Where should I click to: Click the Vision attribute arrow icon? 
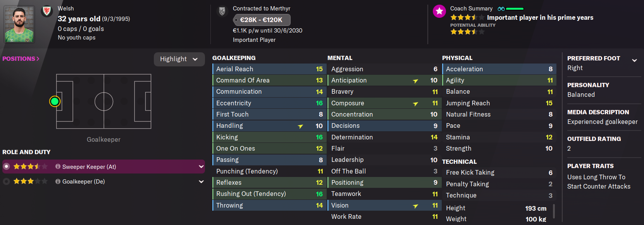tap(415, 206)
